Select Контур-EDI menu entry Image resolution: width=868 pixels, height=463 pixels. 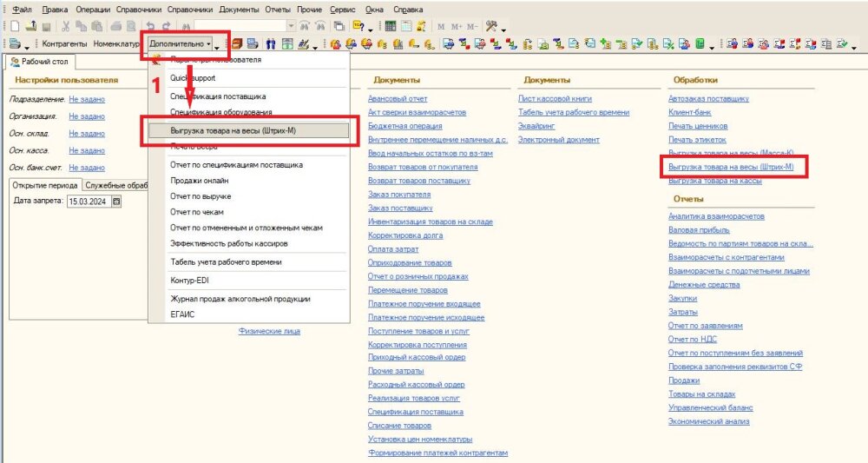[248, 281]
